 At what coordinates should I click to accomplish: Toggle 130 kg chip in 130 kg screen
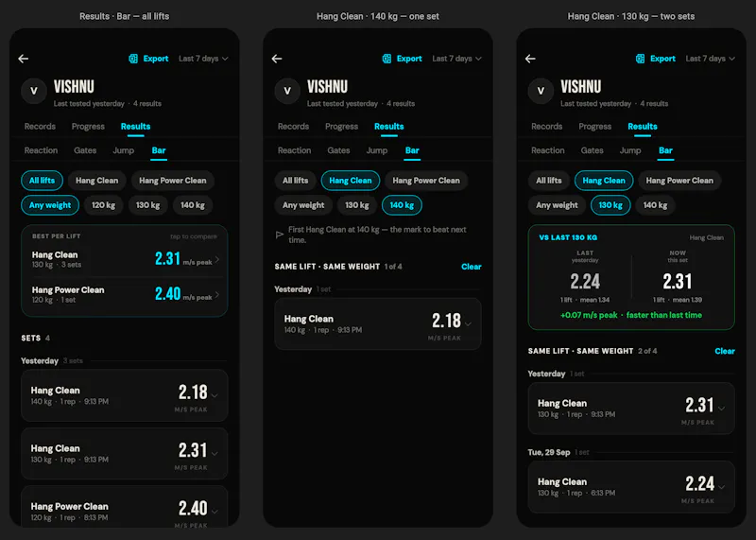tap(610, 205)
